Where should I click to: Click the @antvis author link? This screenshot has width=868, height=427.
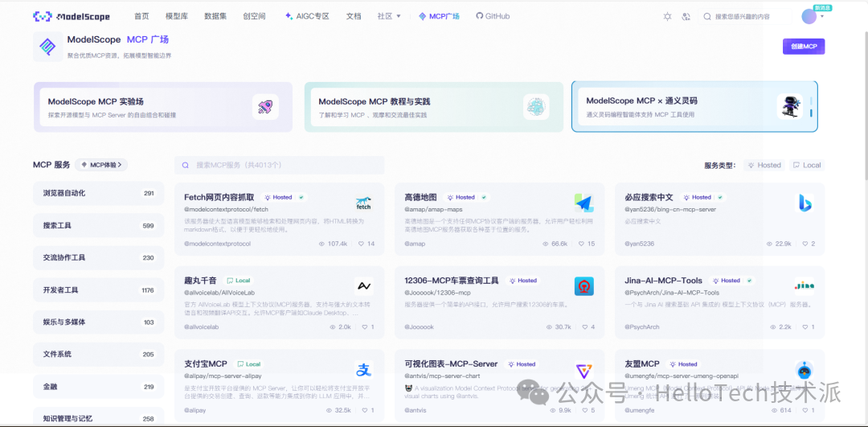(416, 410)
